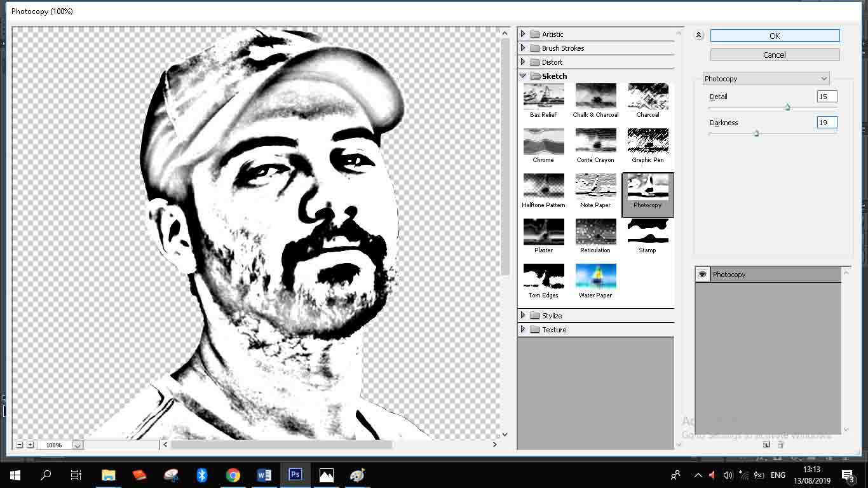Pick the Halftone Pattern filter
This screenshot has width=868, height=488.
pos(543,187)
